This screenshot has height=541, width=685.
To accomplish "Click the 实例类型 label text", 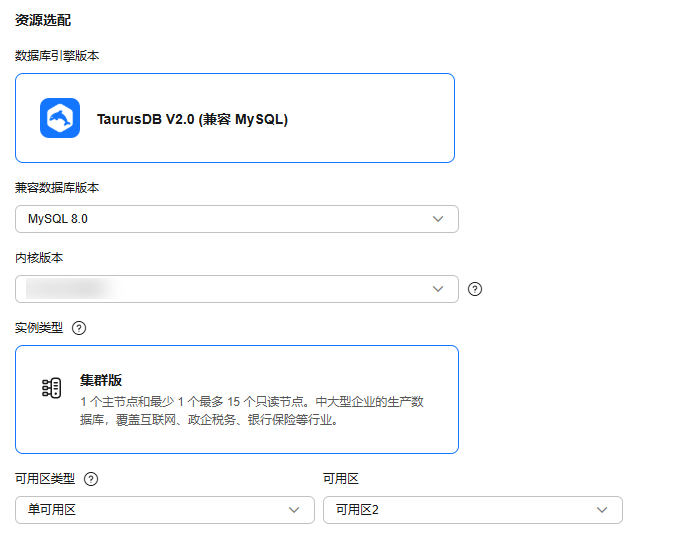I will tap(39, 328).
